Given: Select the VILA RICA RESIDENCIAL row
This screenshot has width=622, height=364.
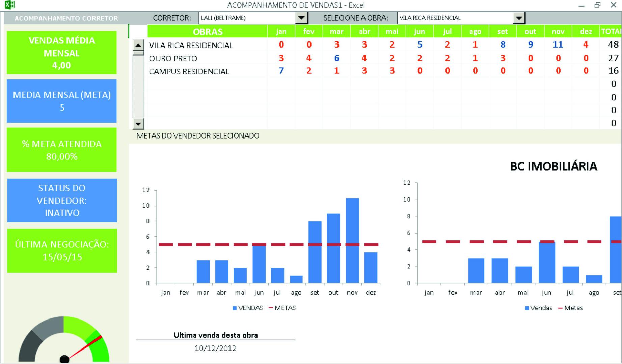Looking at the screenshot, I should pyautogui.click(x=191, y=45).
